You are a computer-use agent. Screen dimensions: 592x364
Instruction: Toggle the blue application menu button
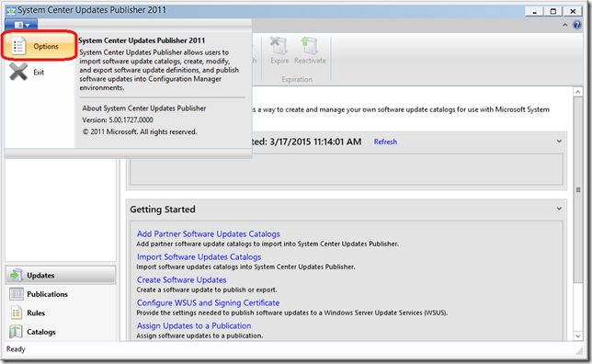tap(21, 25)
